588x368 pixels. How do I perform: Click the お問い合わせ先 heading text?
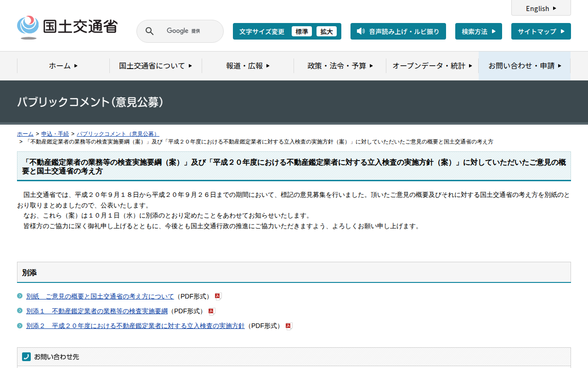click(57, 356)
